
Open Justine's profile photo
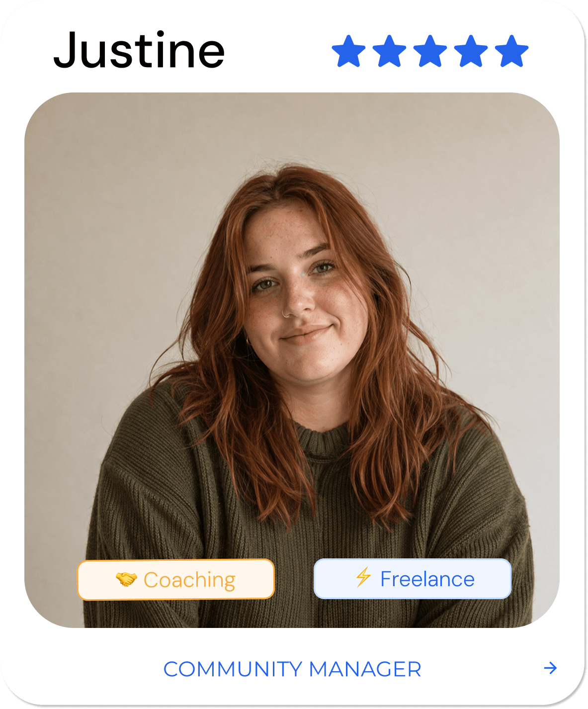(x=292, y=360)
